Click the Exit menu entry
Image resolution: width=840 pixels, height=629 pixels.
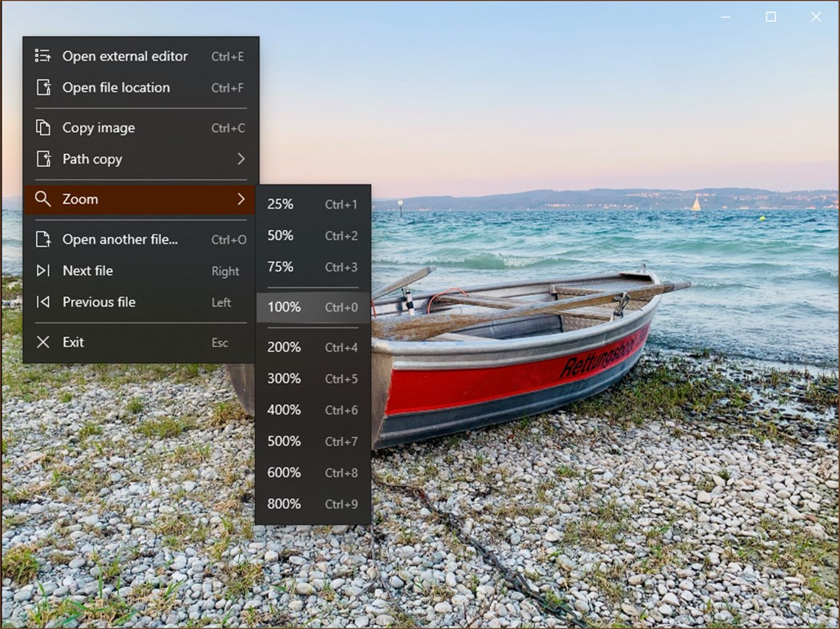pos(74,342)
